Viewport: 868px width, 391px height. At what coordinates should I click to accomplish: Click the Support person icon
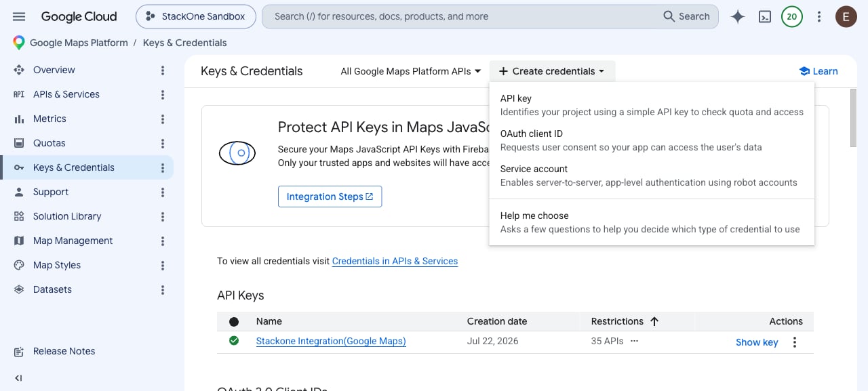tap(19, 192)
